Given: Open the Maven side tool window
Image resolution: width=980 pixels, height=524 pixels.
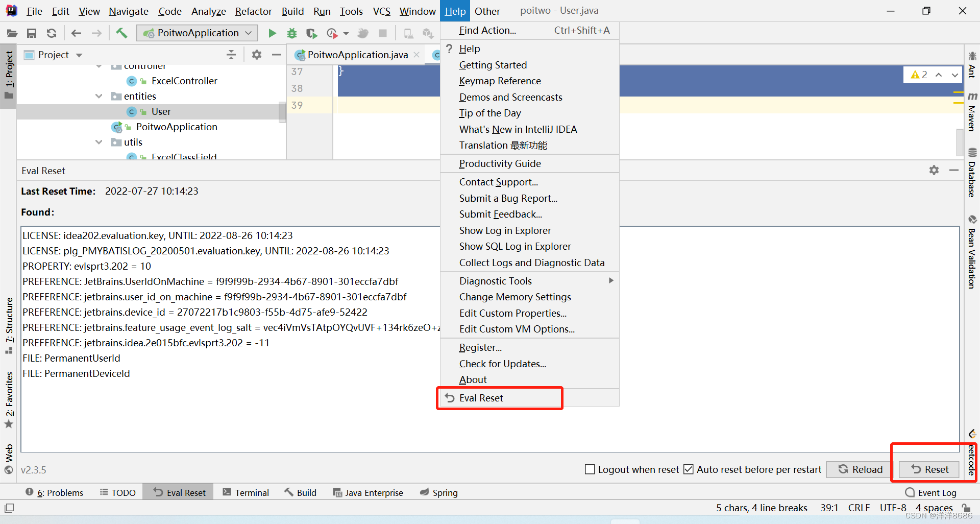Looking at the screenshot, I should [x=972, y=112].
